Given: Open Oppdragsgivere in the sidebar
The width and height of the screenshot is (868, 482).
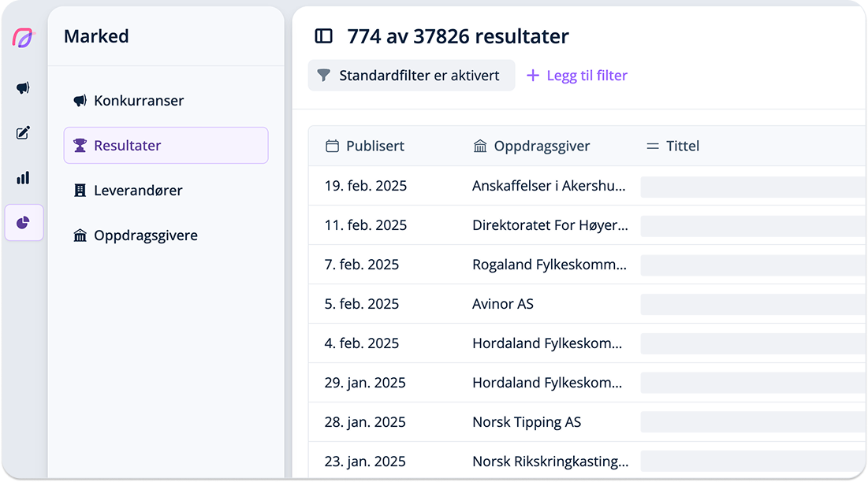Looking at the screenshot, I should (x=145, y=235).
